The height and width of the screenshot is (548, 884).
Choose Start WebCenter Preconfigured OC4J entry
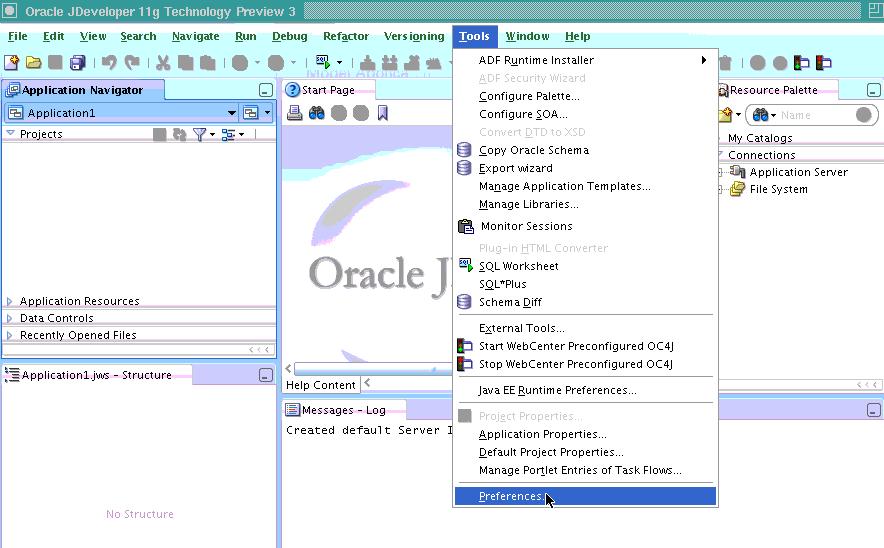(x=585, y=346)
